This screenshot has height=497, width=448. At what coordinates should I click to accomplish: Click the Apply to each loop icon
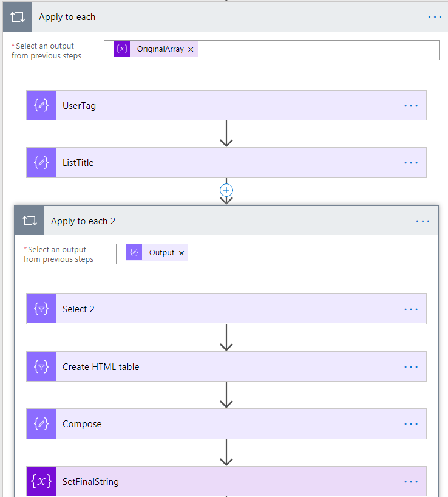pyautogui.click(x=16, y=16)
